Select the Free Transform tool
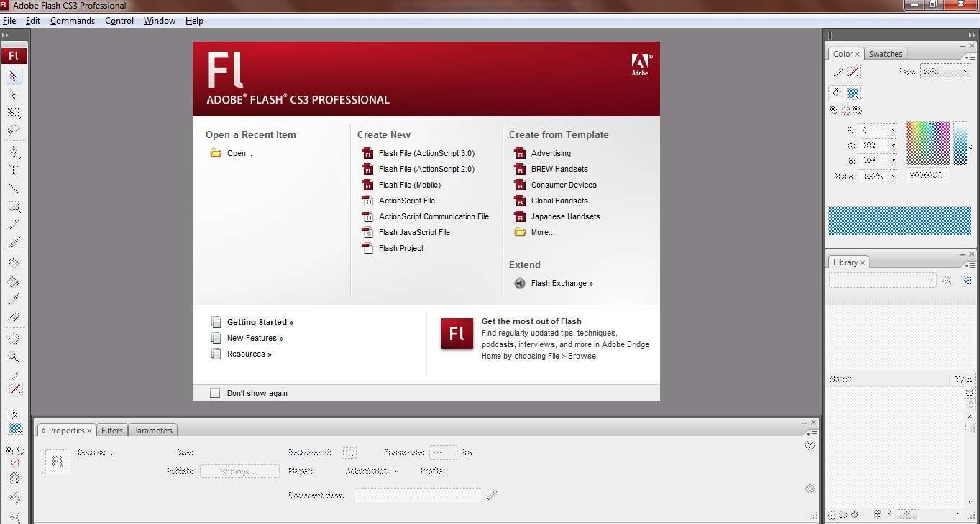 point(14,112)
